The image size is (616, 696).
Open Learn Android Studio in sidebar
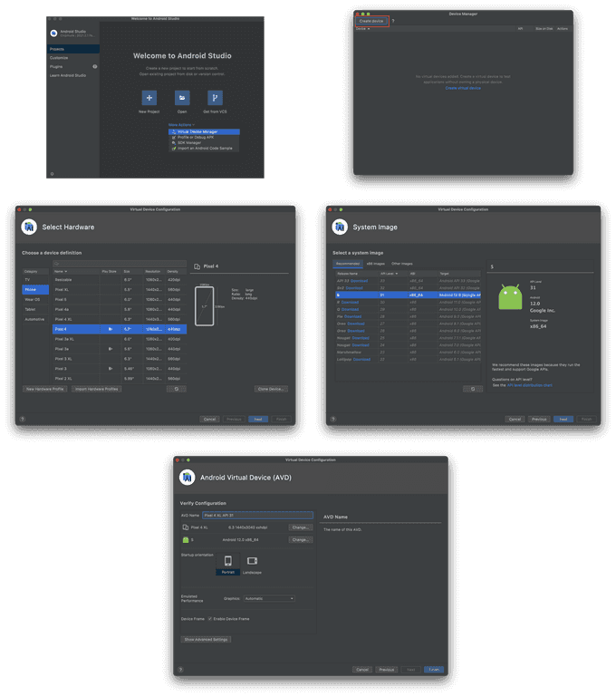coord(73,75)
